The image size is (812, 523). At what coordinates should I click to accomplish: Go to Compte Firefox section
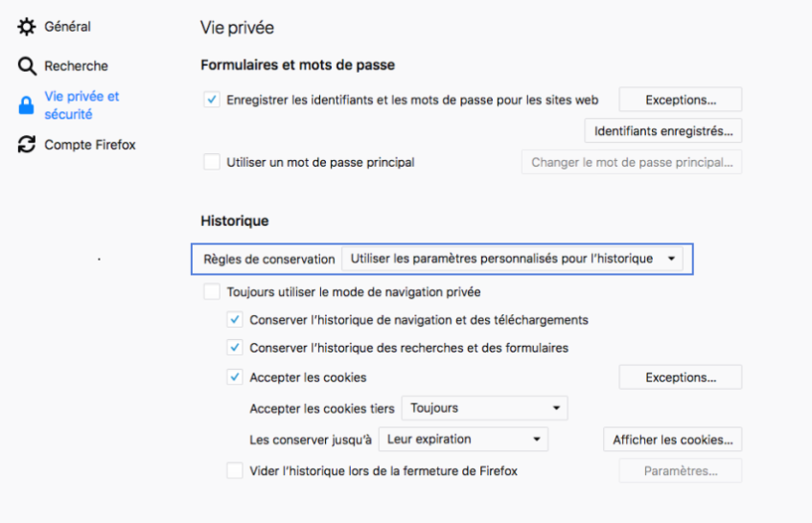point(90,145)
